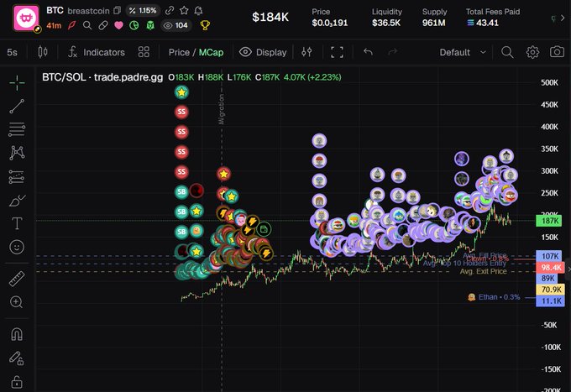Screen dimensions: 571x392
Task: Click the $184K market cap value
Action: (x=270, y=17)
